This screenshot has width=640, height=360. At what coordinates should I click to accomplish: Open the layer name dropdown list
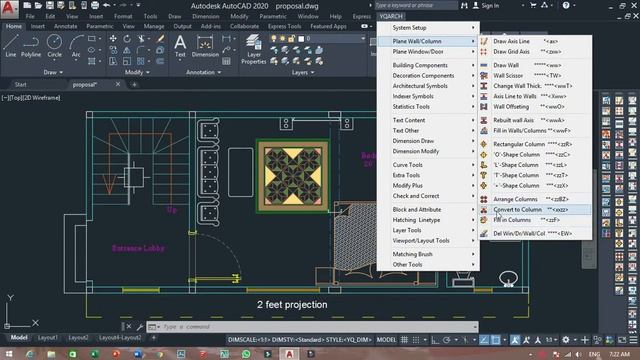tap(362, 38)
